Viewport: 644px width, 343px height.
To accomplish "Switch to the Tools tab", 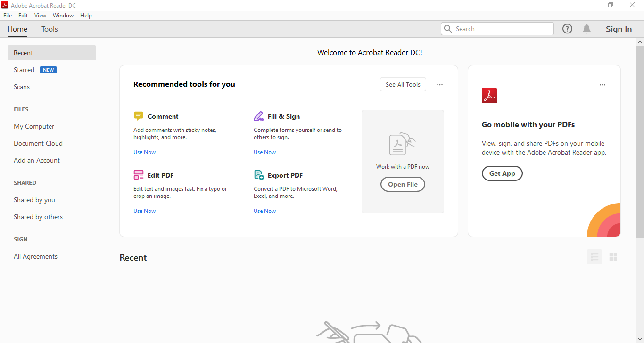I will [50, 29].
